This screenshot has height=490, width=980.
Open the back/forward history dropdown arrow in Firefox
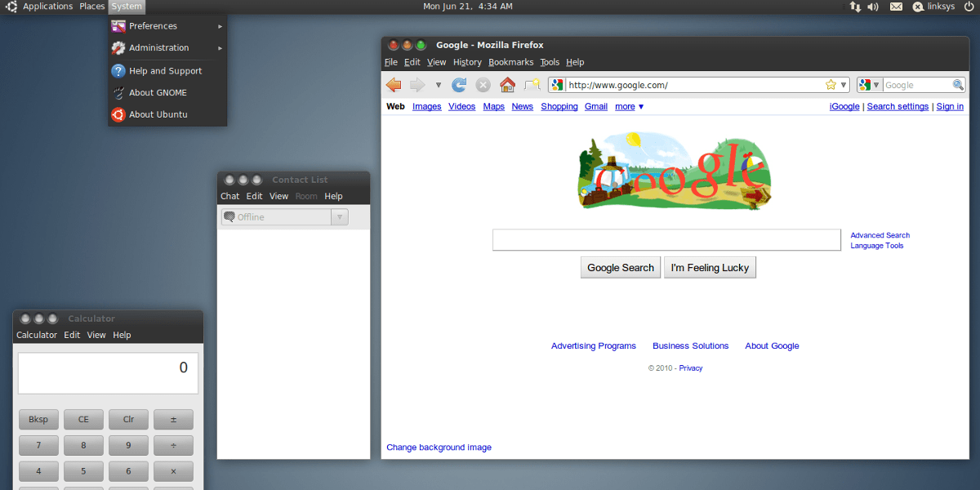pos(439,85)
